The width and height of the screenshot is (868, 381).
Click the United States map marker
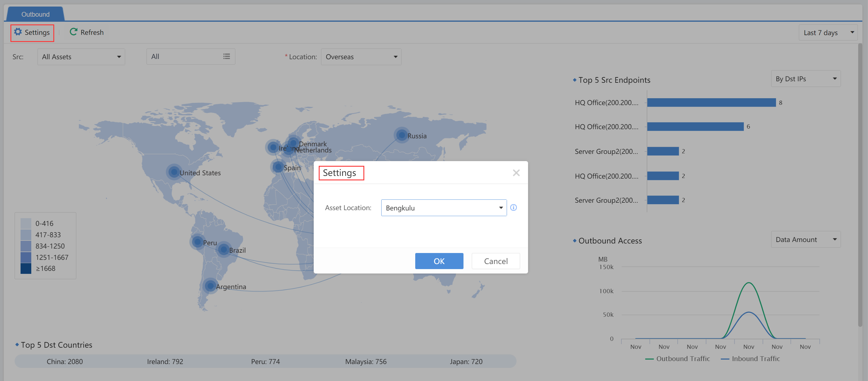174,172
